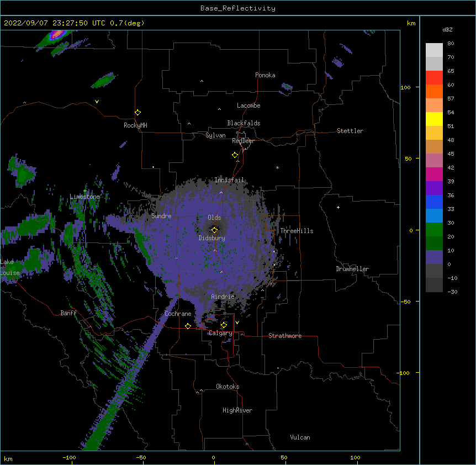Click the -50 tick label on right axis
The width and height of the screenshot is (476, 465).
point(405,302)
